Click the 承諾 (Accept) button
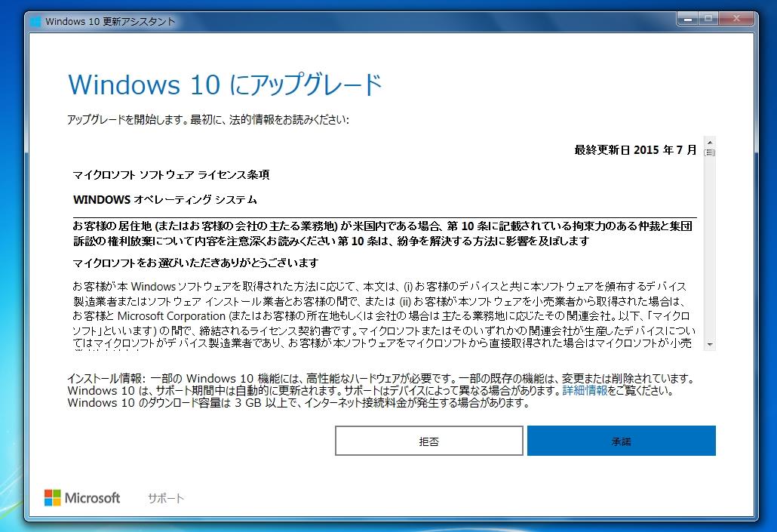This screenshot has height=532, width=777. (x=622, y=441)
